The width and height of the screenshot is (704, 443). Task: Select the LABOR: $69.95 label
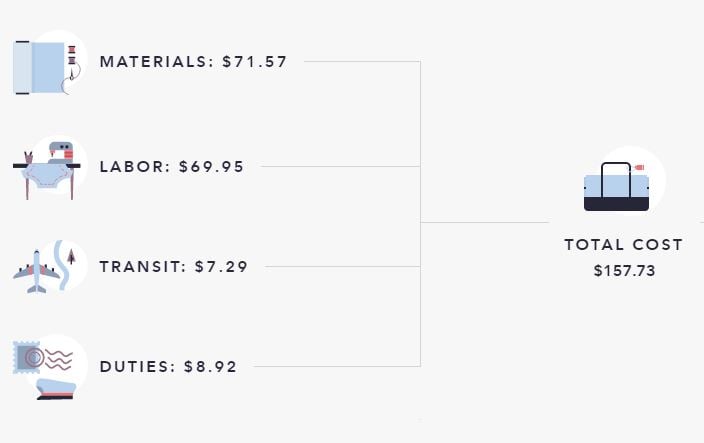pyautogui.click(x=172, y=167)
